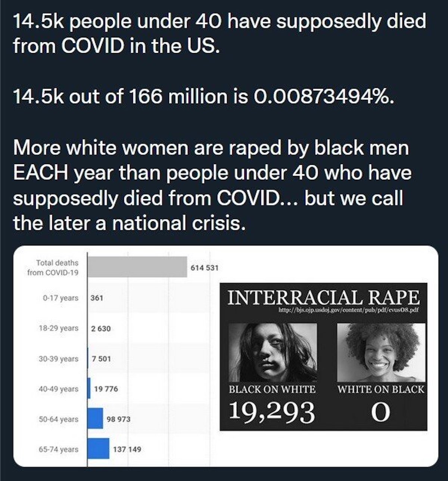Viewport: 448px width, 481px height.
Task: Select the 19 776 value label
Action: (106, 389)
